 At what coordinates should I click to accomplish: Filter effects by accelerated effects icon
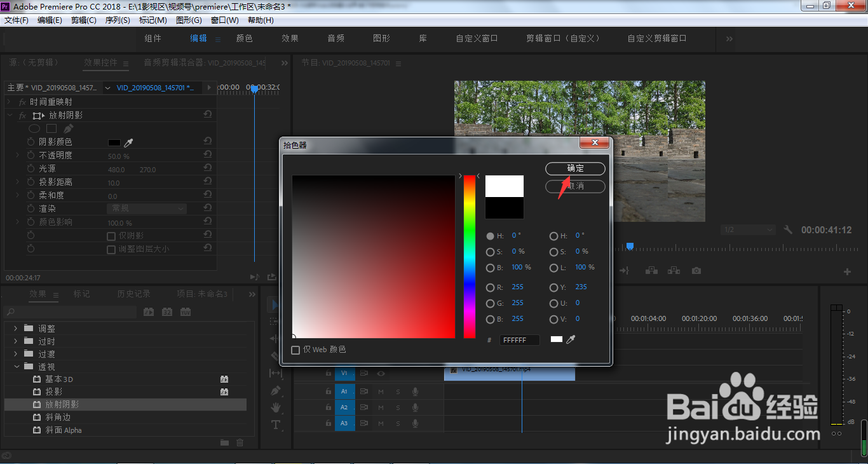[x=149, y=312]
